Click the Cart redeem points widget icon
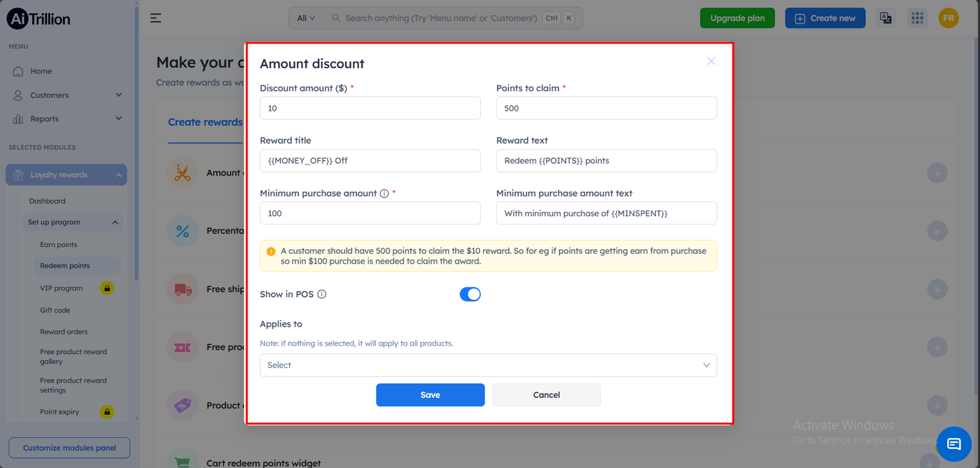The height and width of the screenshot is (468, 980). click(x=183, y=461)
